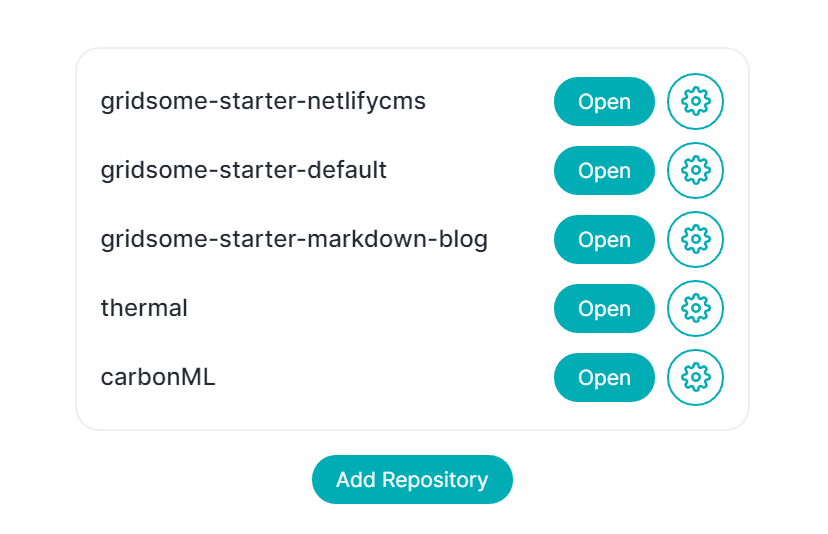The height and width of the screenshot is (534, 828).
Task: Add a new repository
Action: (412, 480)
